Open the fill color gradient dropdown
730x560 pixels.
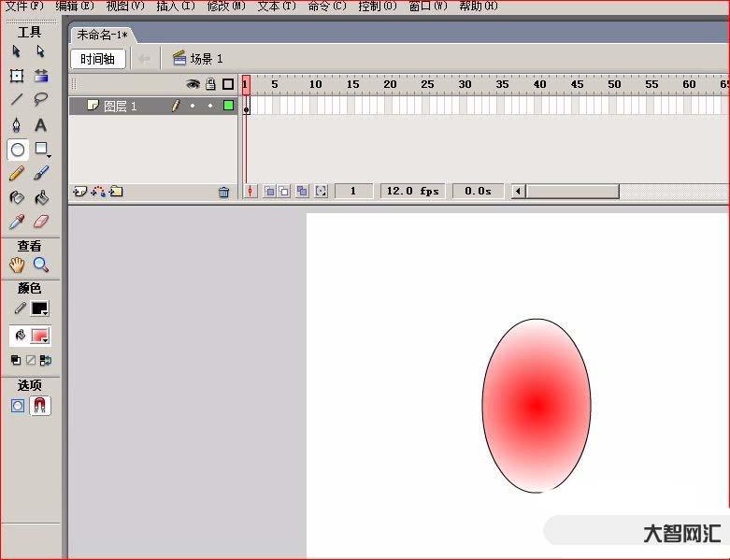pyautogui.click(x=40, y=336)
